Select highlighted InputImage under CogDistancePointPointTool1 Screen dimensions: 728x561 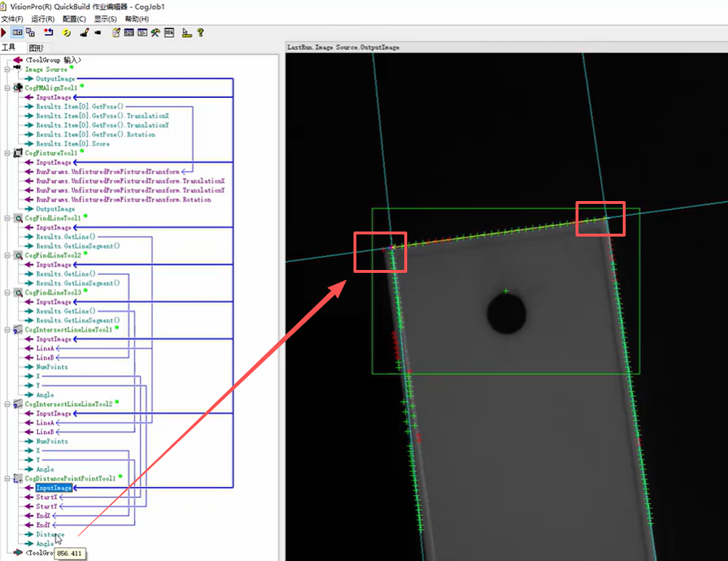coord(54,488)
